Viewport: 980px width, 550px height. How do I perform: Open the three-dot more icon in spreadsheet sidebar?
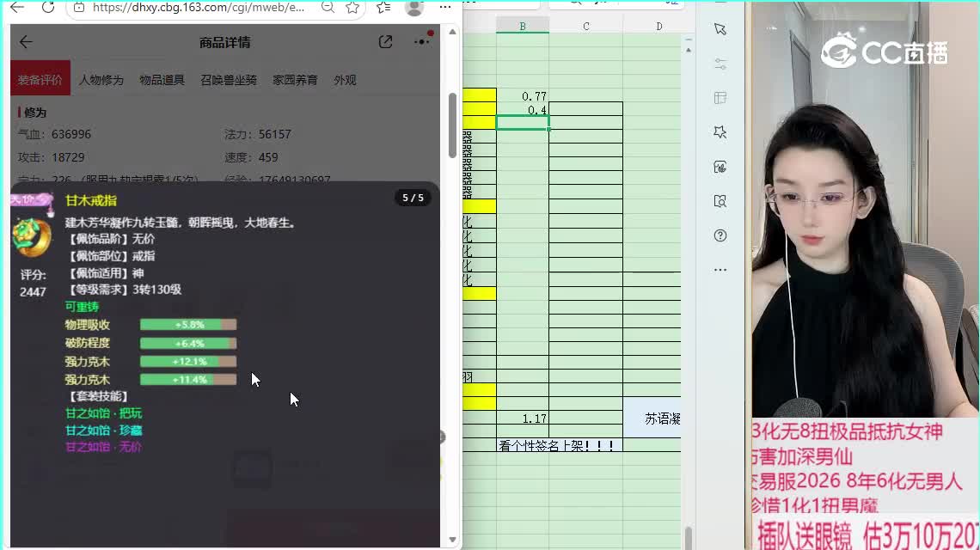click(720, 270)
